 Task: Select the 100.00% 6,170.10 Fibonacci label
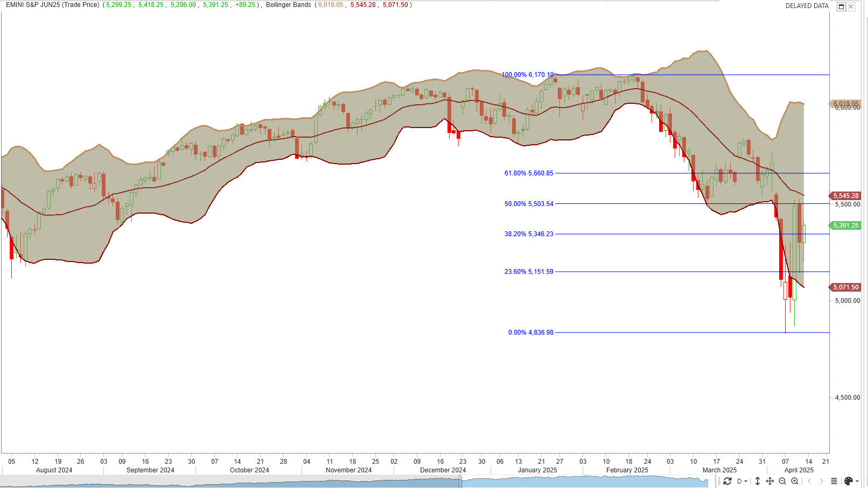tap(528, 75)
